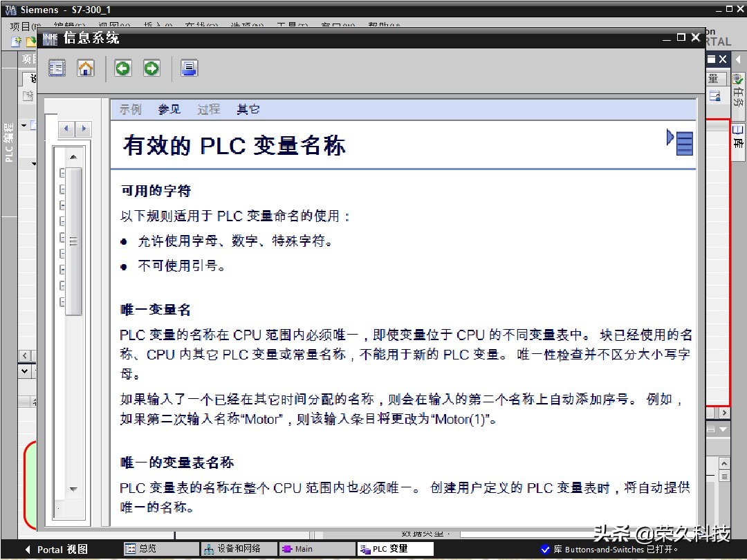Open the PLC 变量 editor tab
Image resolution: width=747 pixels, height=560 pixels.
[x=394, y=549]
